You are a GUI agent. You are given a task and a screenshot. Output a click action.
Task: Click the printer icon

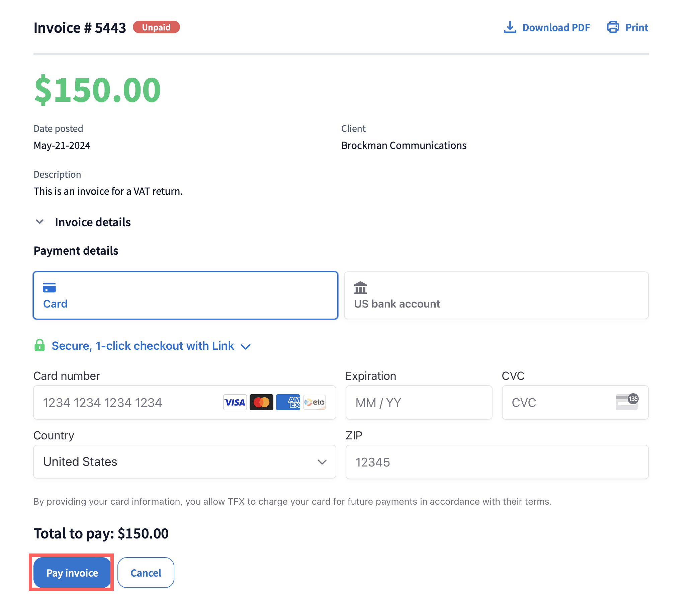click(x=612, y=27)
